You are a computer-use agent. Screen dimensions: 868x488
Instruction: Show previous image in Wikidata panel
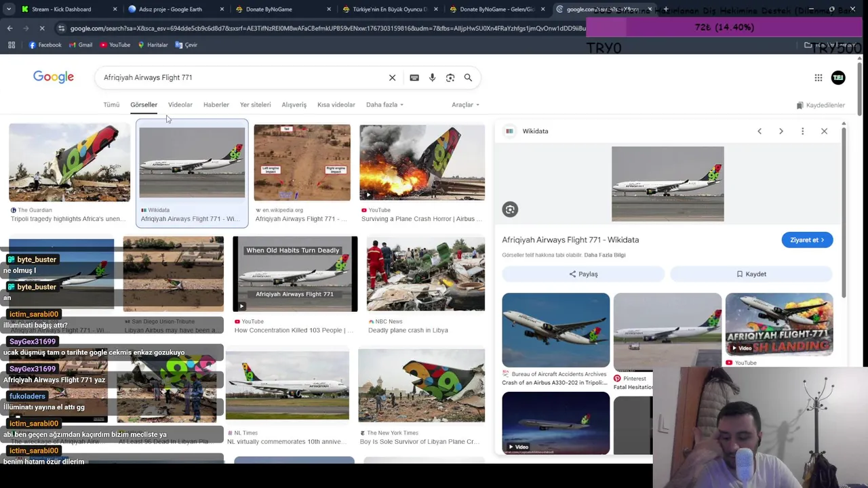point(759,131)
